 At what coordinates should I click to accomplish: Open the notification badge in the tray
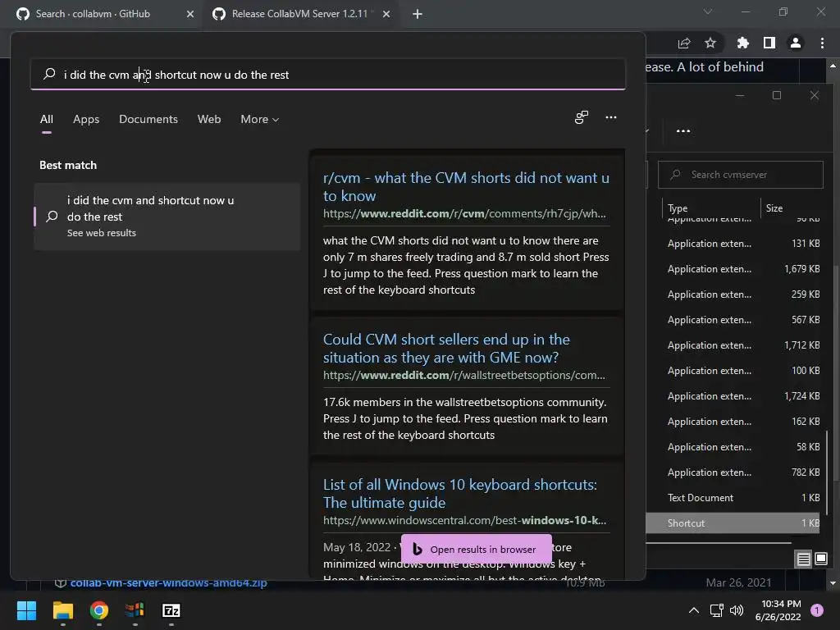pos(817,609)
